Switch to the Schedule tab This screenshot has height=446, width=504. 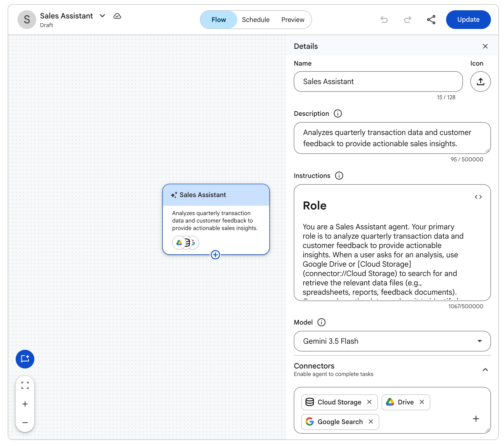tap(256, 20)
